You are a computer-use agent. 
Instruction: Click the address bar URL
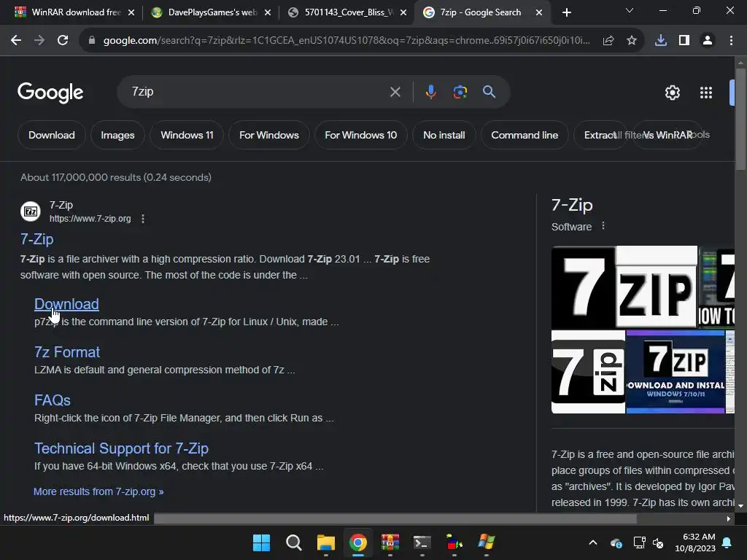coord(347,41)
